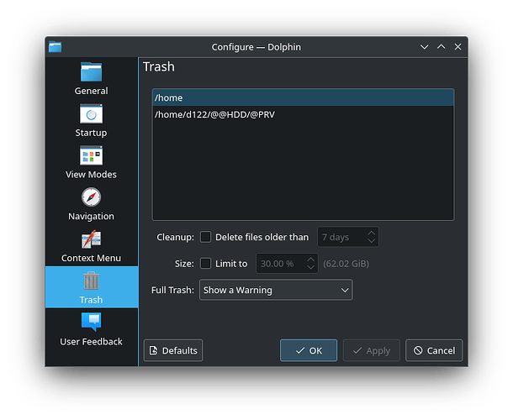Confirm with the OK button
The height and width of the screenshot is (420, 513).
point(308,350)
